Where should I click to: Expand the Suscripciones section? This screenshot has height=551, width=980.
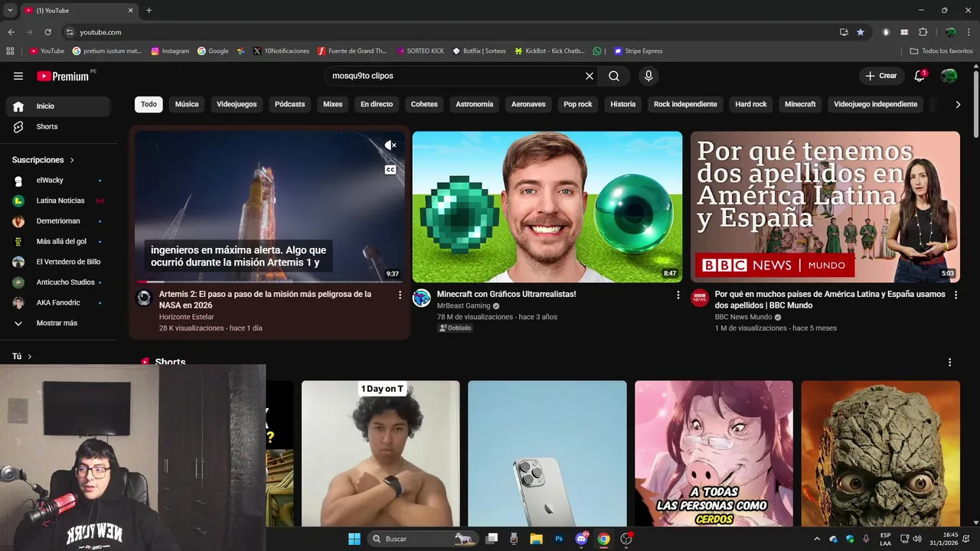click(x=44, y=160)
